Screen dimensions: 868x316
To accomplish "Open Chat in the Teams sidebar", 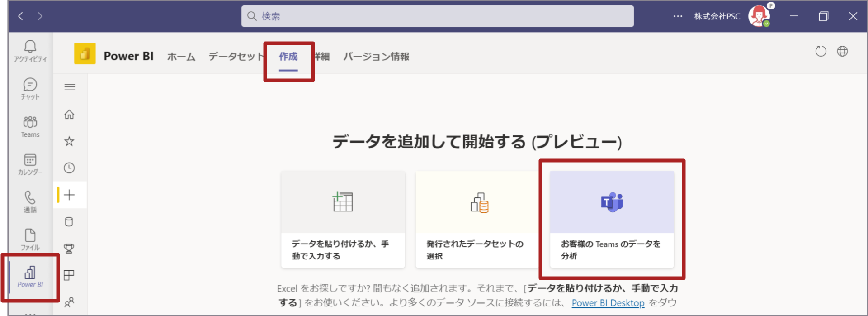I will click(x=30, y=88).
